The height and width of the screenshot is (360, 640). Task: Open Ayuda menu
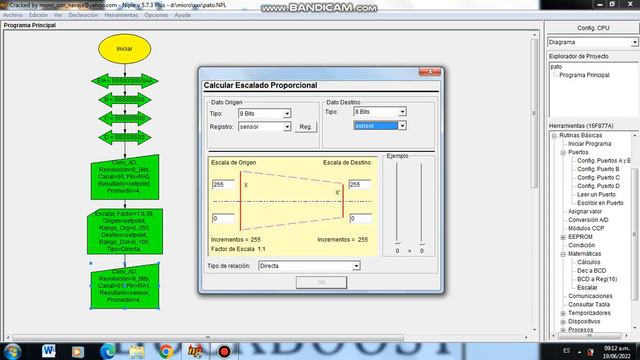coord(182,15)
